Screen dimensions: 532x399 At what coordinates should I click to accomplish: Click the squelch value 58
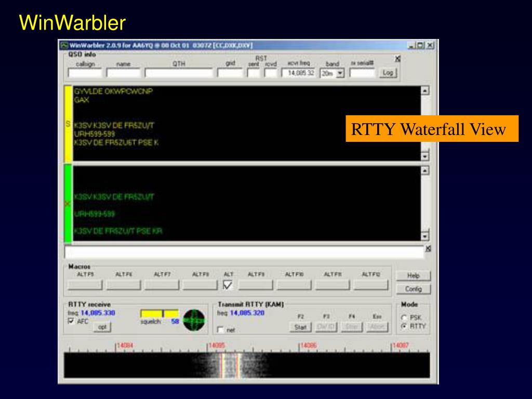click(x=175, y=321)
